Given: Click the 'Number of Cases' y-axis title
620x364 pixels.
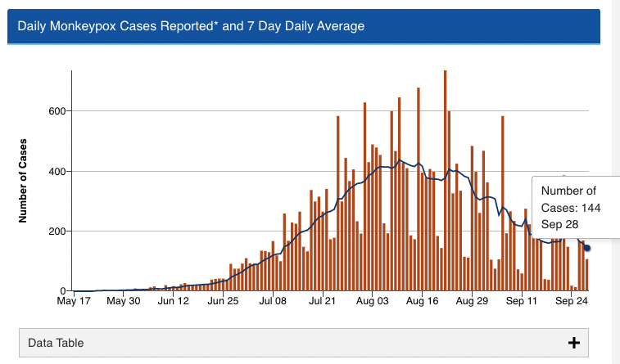Looking at the screenshot, I should [x=23, y=181].
